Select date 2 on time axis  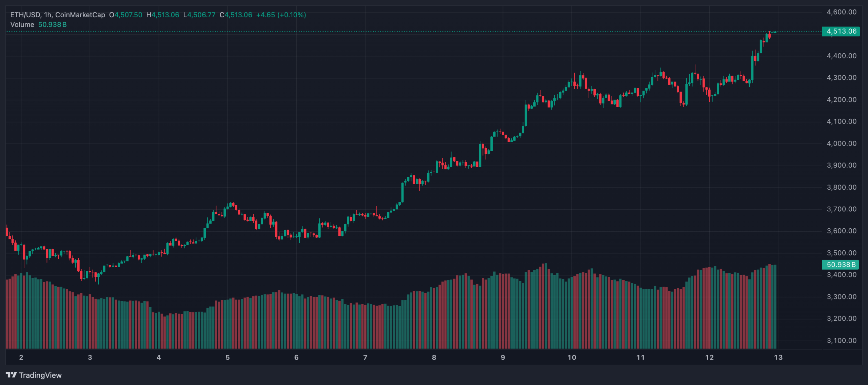(21, 357)
